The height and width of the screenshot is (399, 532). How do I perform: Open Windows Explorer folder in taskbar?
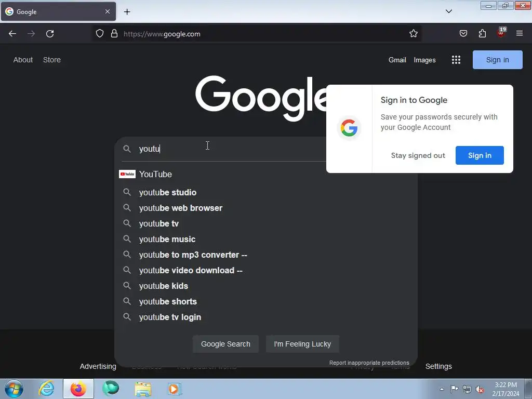[143, 389]
